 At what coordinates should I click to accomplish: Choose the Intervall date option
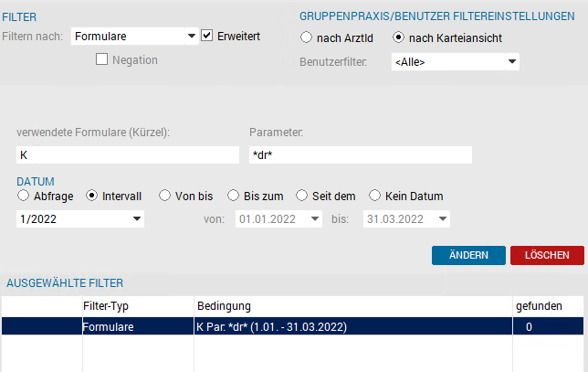91,196
